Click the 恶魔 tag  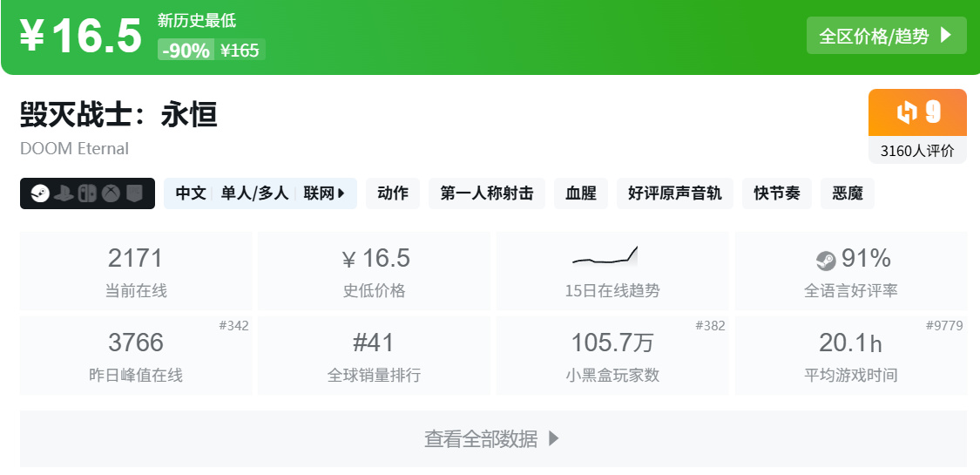click(848, 193)
